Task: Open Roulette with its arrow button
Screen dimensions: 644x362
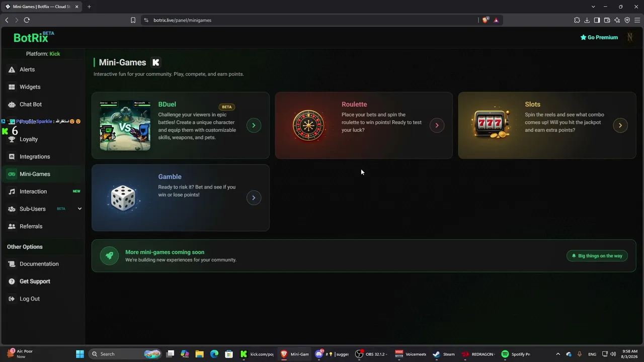Action: pyautogui.click(x=437, y=125)
